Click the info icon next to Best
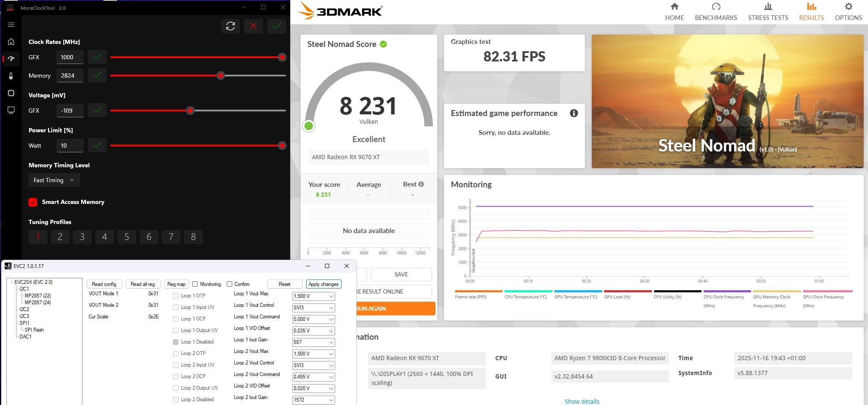 click(421, 184)
